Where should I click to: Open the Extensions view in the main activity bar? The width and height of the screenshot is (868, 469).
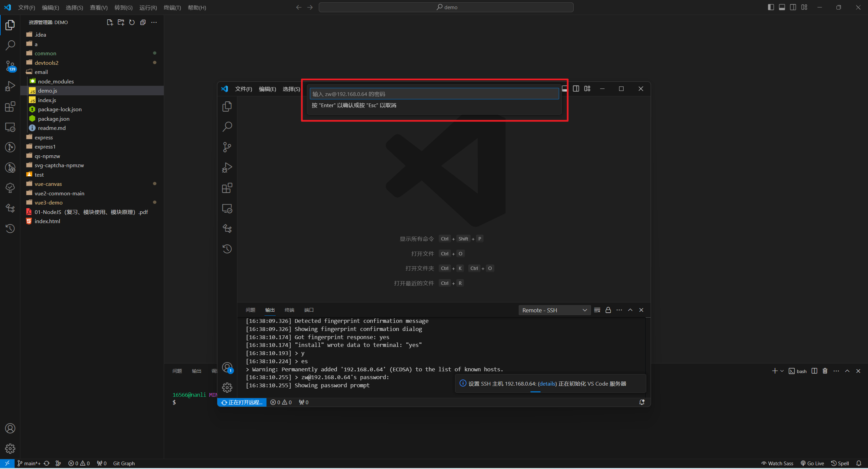tap(10, 106)
